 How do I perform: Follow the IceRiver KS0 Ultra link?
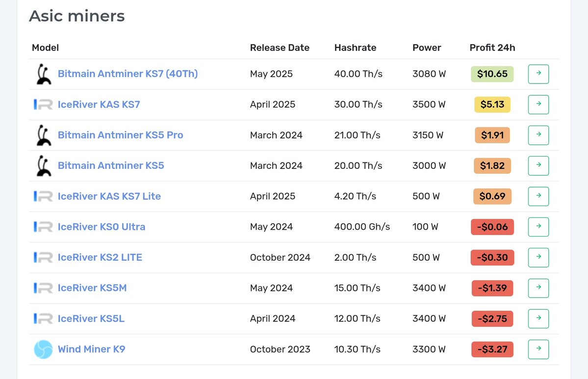click(x=101, y=227)
